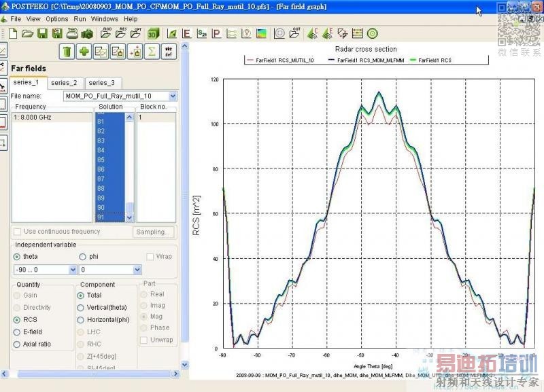
Task: Click horizontal scrollbar right arrow
Action: click(175, 374)
